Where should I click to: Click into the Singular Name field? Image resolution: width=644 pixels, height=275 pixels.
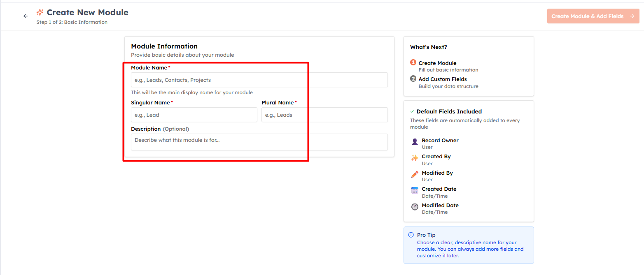(194, 115)
